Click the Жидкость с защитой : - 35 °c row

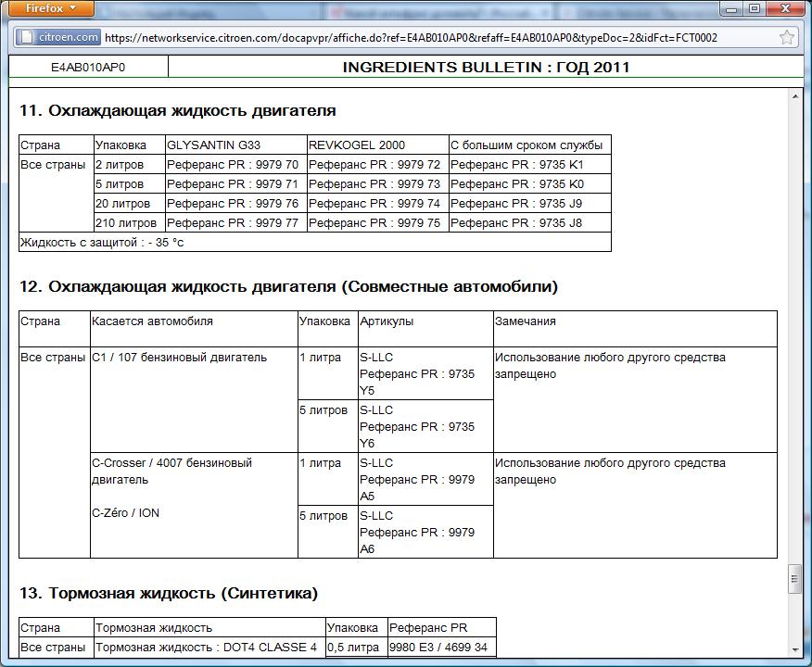[315, 242]
